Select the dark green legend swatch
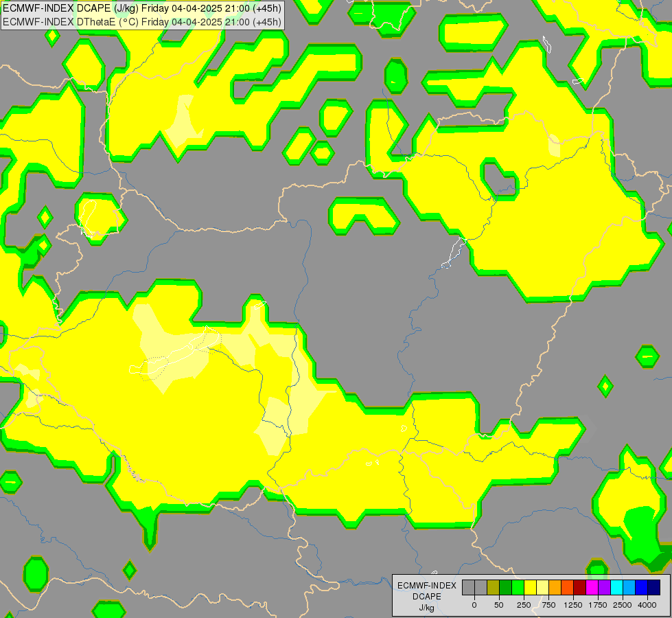This screenshot has height=618, width=672. (505, 587)
